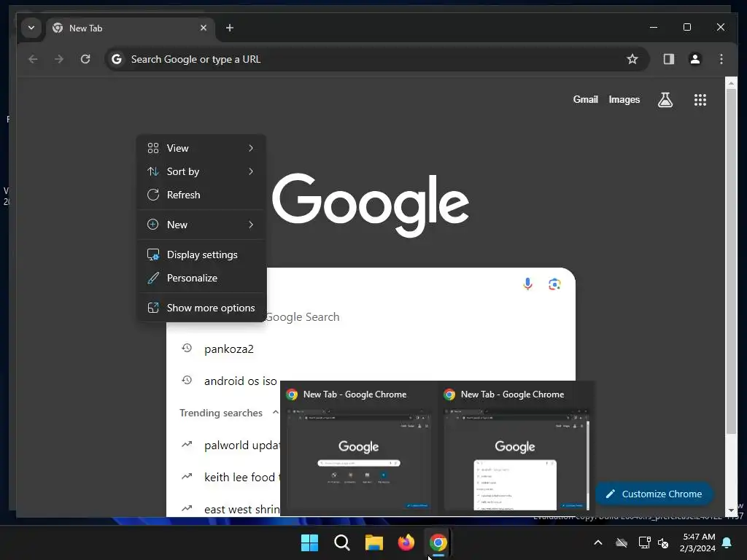The image size is (747, 560).
Task: Close the New Tab tab
Action: [x=204, y=28]
